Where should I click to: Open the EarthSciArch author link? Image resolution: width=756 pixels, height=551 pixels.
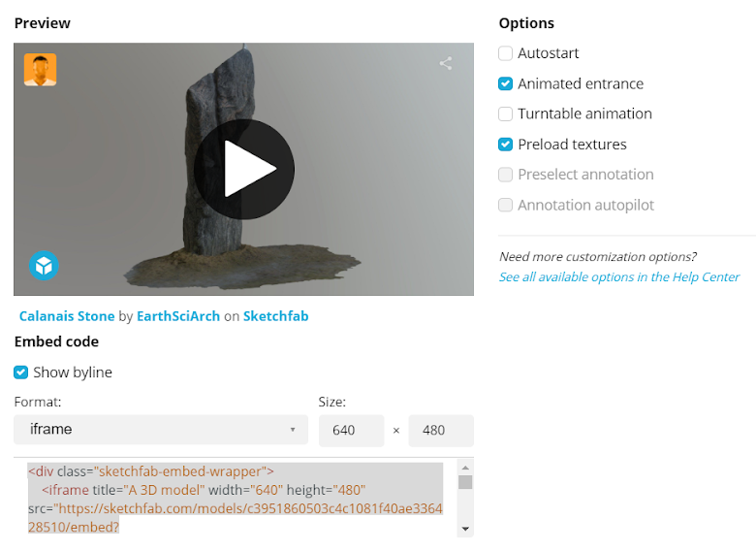(x=178, y=316)
